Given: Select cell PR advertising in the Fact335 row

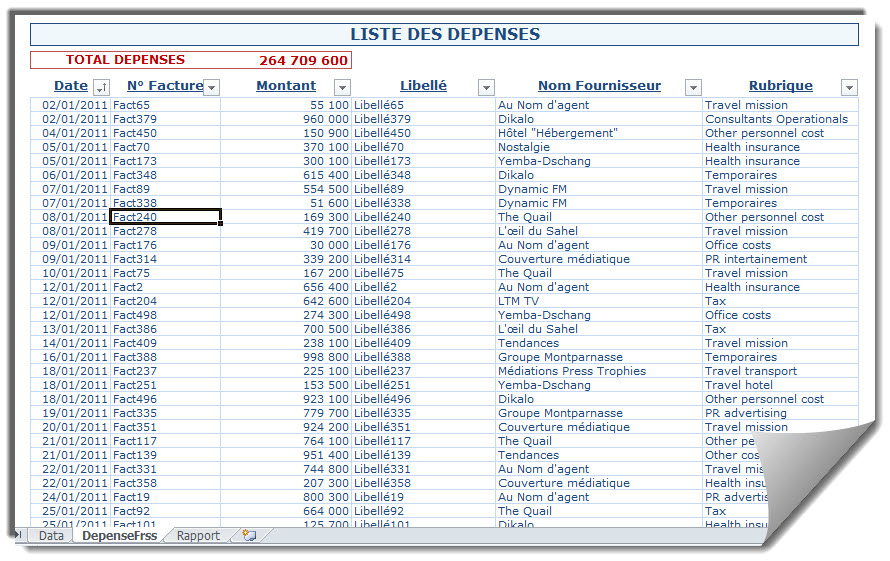Looking at the screenshot, I should pos(780,413).
